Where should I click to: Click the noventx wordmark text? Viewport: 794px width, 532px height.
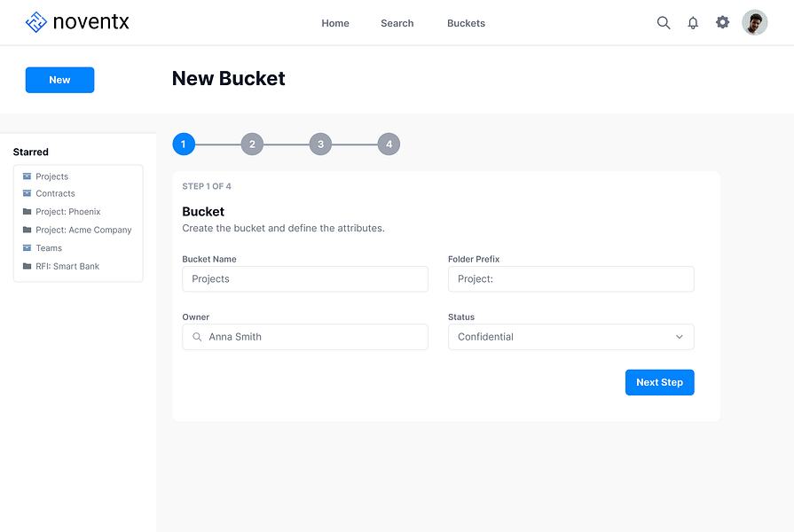[x=91, y=22]
